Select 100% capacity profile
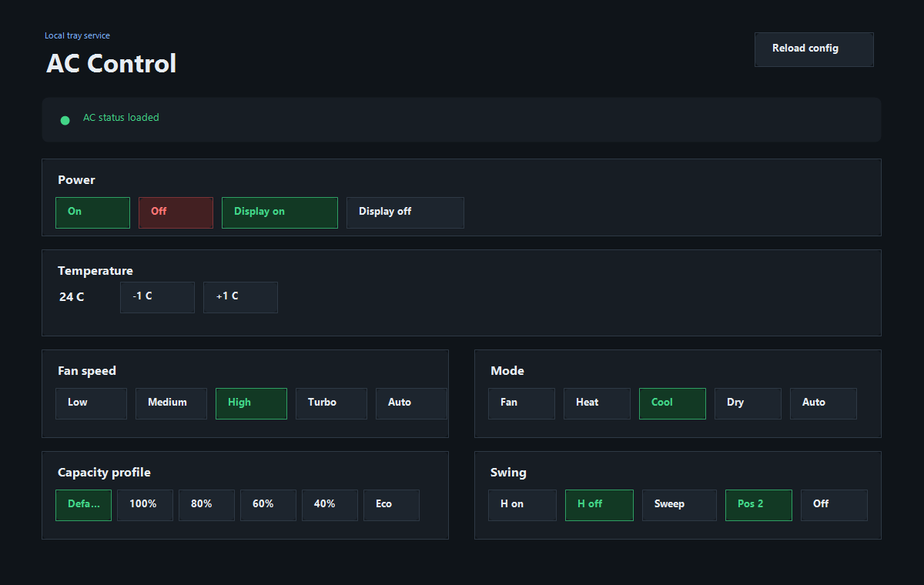924x585 pixels. click(x=145, y=505)
